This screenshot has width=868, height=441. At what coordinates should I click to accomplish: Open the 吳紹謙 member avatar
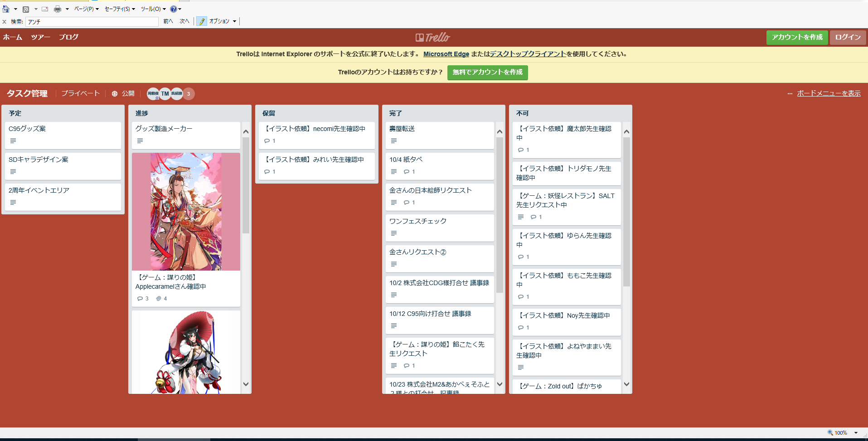(x=177, y=93)
